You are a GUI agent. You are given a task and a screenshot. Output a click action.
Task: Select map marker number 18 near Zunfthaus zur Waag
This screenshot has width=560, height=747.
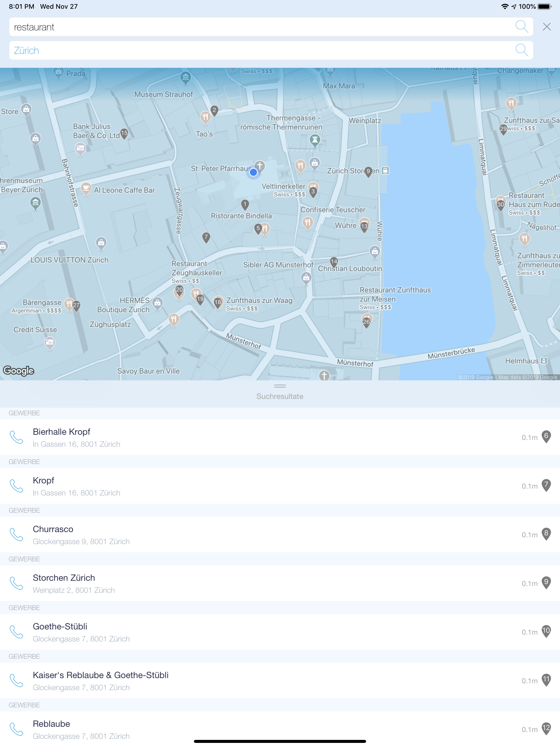pos(218,303)
